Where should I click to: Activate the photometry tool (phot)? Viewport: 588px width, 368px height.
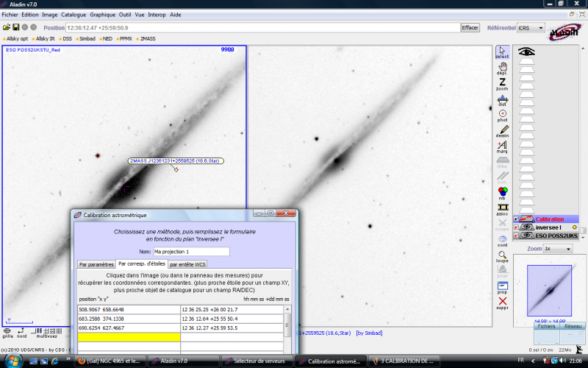(x=503, y=116)
